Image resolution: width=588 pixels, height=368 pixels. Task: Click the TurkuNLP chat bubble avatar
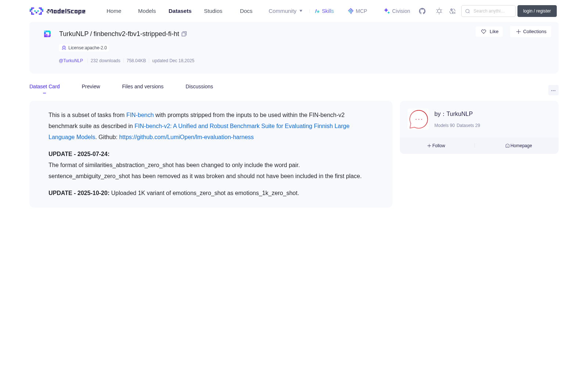(x=418, y=119)
